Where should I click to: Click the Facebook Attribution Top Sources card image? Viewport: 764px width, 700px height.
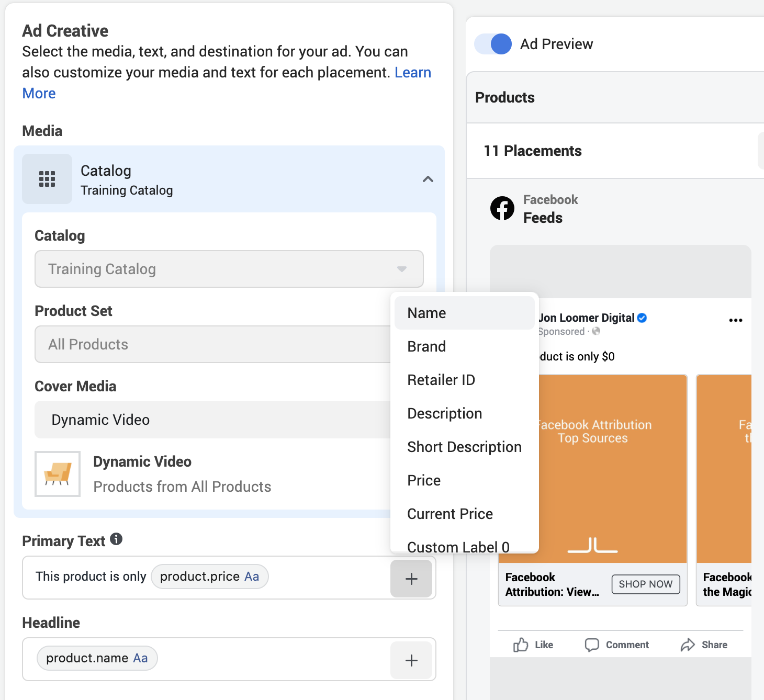613,469
